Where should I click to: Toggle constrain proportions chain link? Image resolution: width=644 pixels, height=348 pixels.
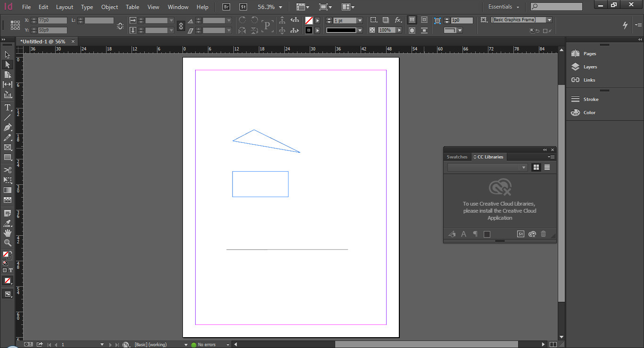pos(181,25)
